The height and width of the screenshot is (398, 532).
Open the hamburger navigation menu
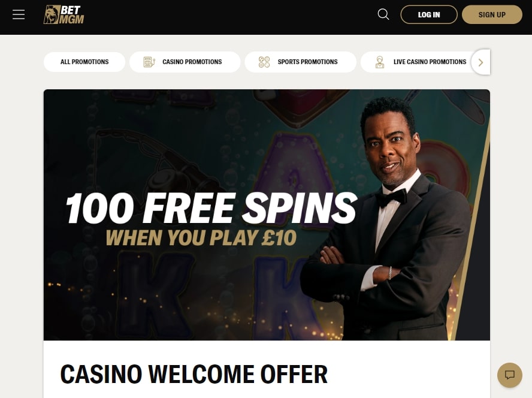coord(19,14)
